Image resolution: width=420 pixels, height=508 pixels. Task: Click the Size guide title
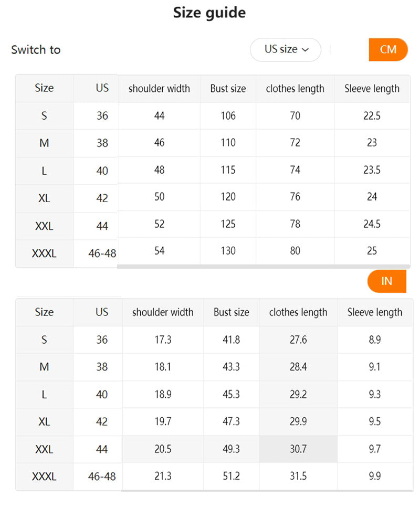click(209, 13)
